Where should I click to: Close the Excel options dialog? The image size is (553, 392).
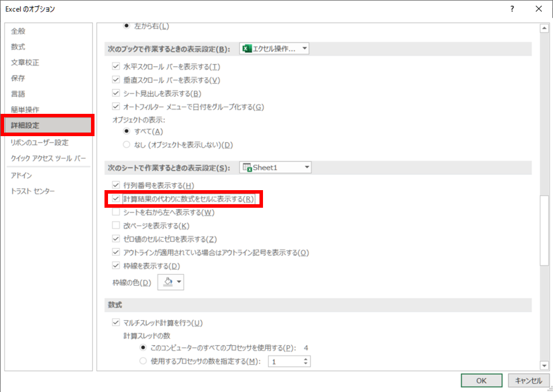[538, 9]
